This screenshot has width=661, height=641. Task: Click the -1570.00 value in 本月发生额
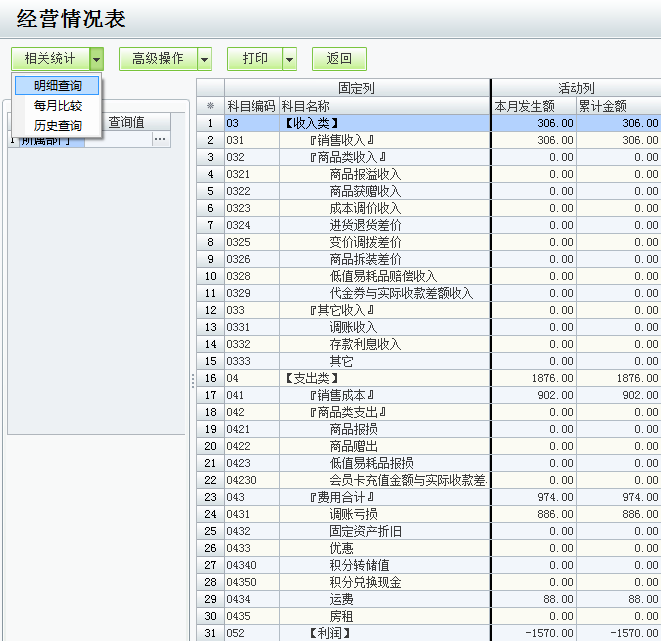tap(549, 633)
